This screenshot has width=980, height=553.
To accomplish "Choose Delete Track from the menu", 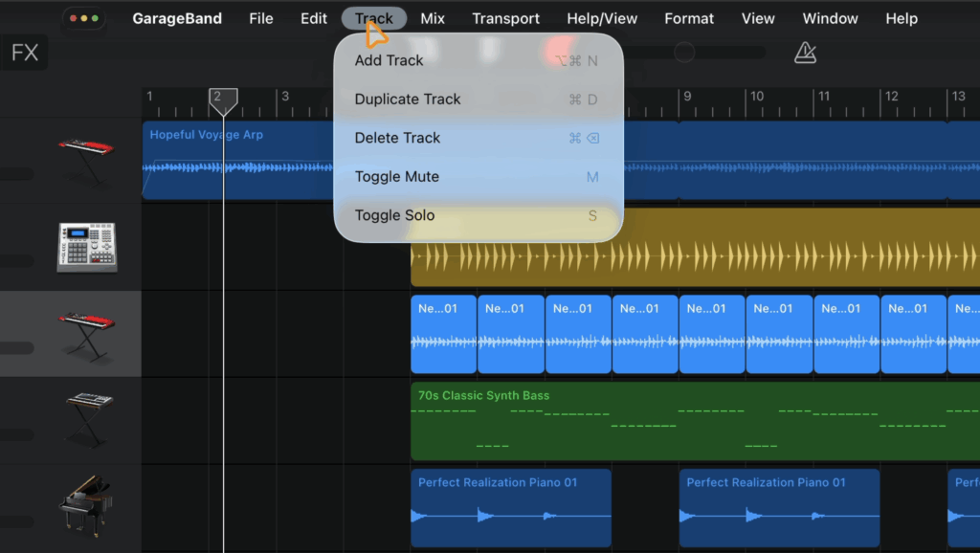I will (397, 138).
